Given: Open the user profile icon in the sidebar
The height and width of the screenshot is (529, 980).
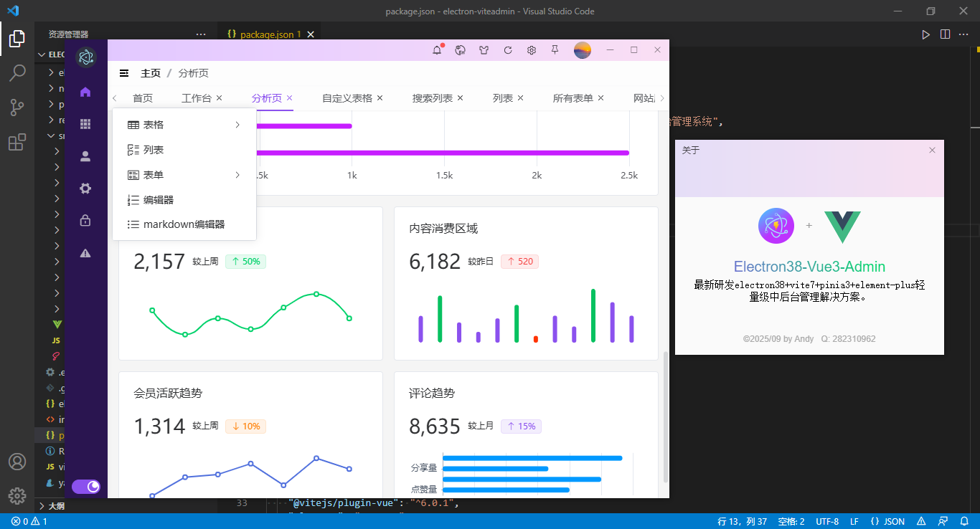Looking at the screenshot, I should pos(85,156).
